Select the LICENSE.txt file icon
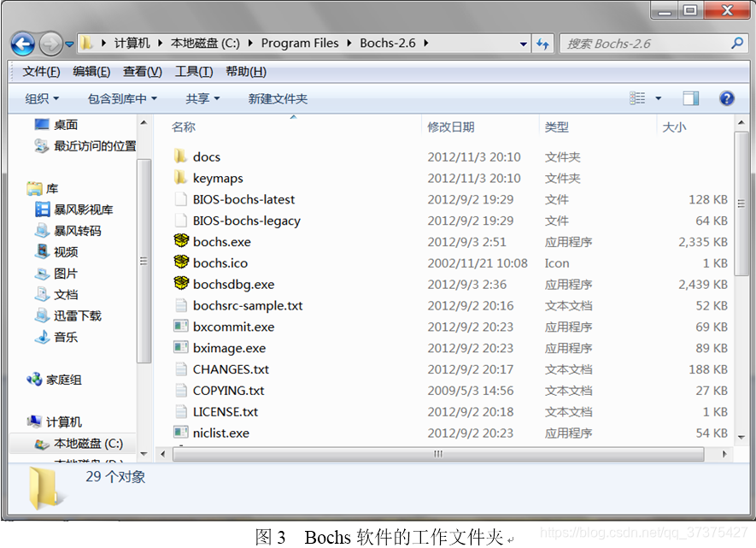 [x=181, y=411]
